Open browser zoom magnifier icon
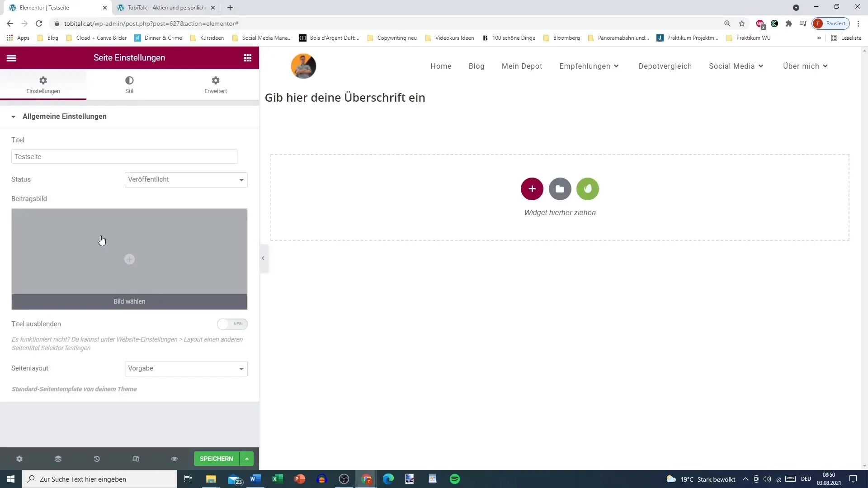 pyautogui.click(x=727, y=23)
